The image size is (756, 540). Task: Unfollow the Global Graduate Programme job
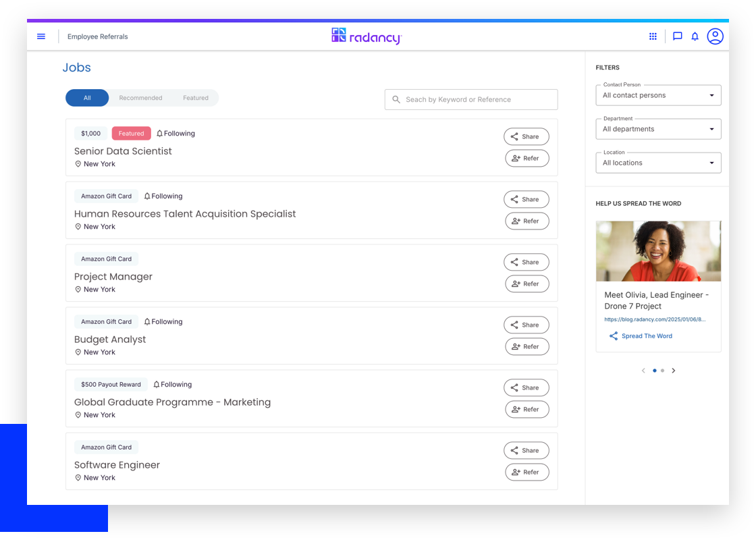pos(173,385)
